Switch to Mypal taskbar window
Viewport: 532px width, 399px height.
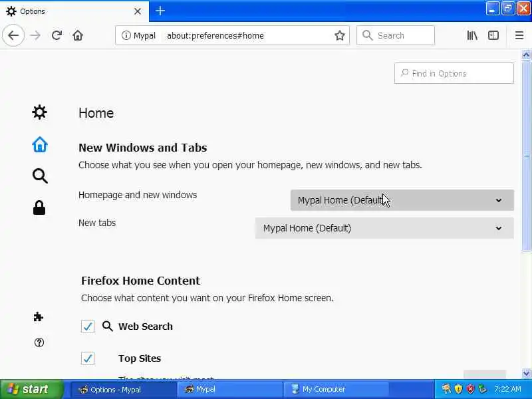[230, 390]
